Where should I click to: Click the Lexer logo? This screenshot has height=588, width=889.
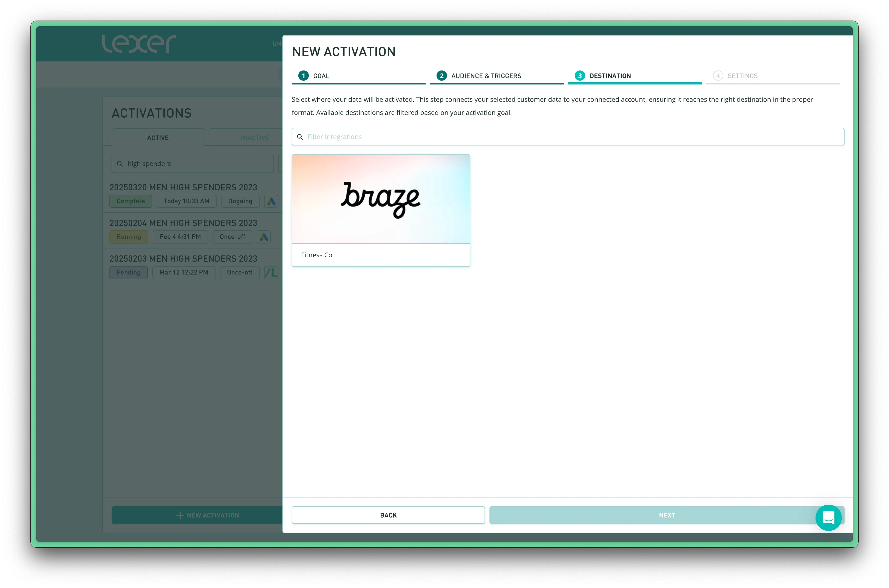(139, 44)
